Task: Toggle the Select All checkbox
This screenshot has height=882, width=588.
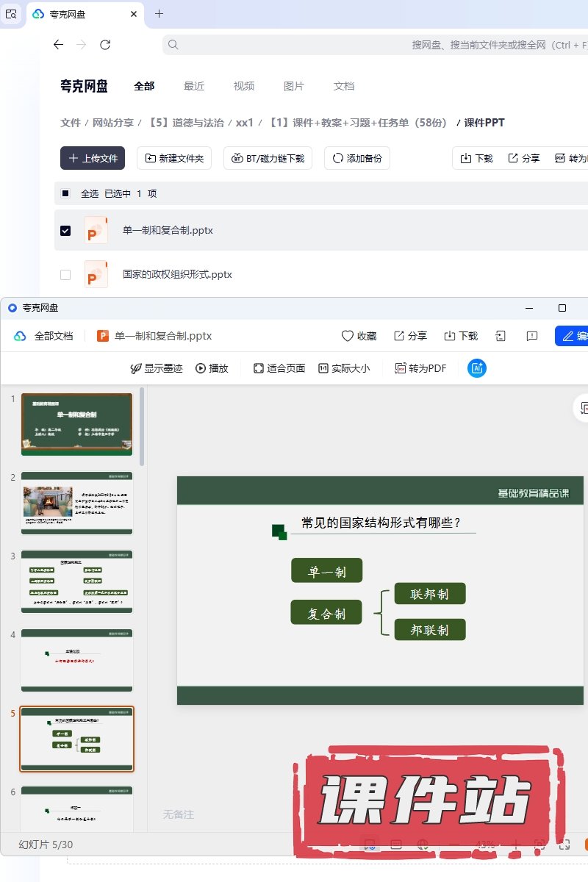Action: tap(65, 193)
